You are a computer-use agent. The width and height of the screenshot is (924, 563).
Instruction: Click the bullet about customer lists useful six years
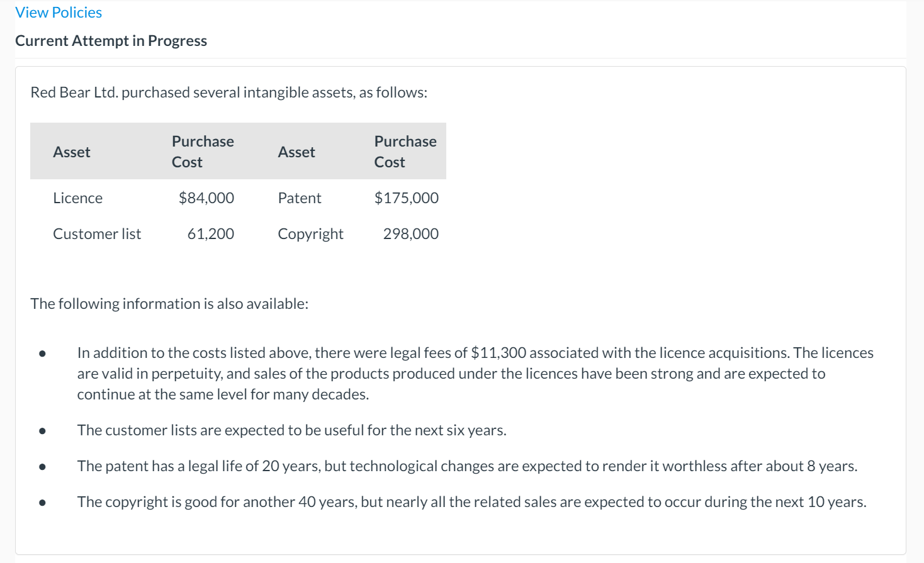click(x=291, y=430)
